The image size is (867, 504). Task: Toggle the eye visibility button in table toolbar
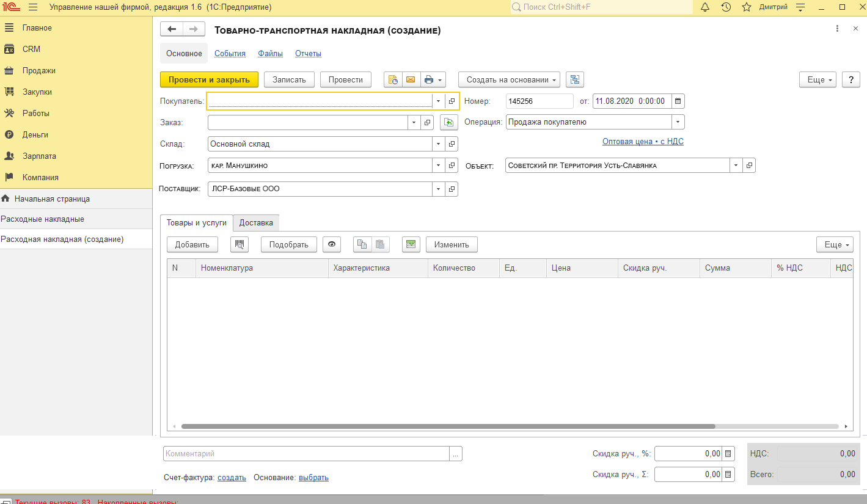coord(332,244)
